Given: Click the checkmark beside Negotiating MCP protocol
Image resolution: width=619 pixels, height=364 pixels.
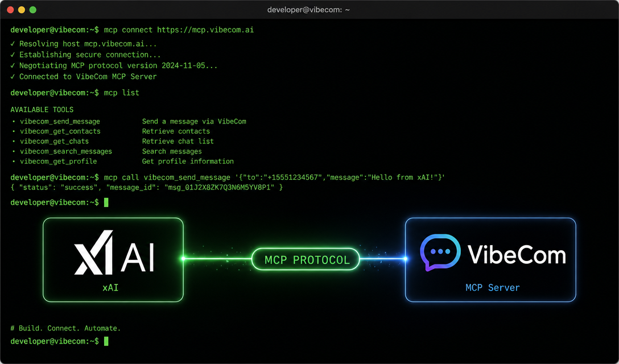Looking at the screenshot, I should 13,65.
